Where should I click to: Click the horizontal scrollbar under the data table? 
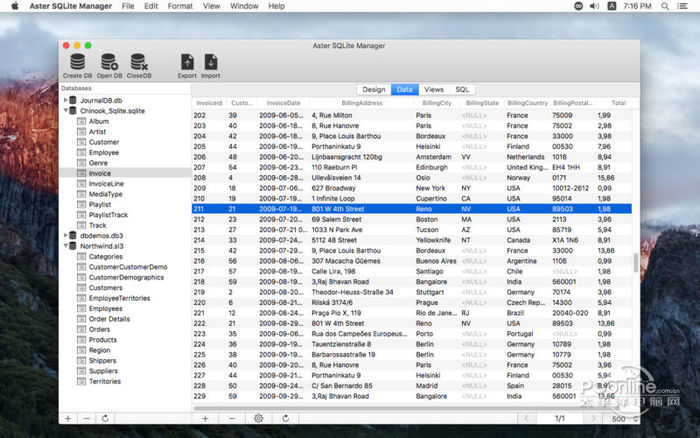click(x=411, y=408)
